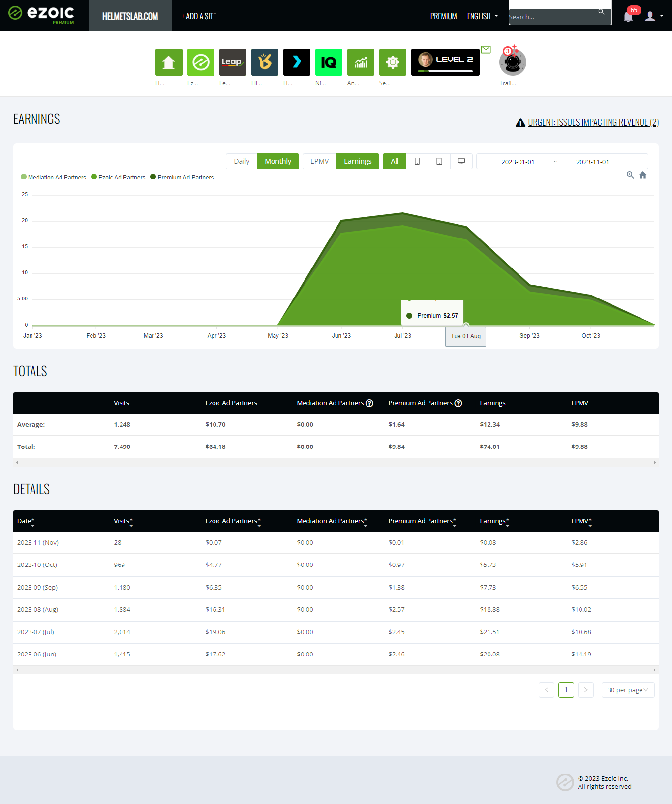Filter chart by tablet device
The height and width of the screenshot is (804, 672).
pos(439,161)
